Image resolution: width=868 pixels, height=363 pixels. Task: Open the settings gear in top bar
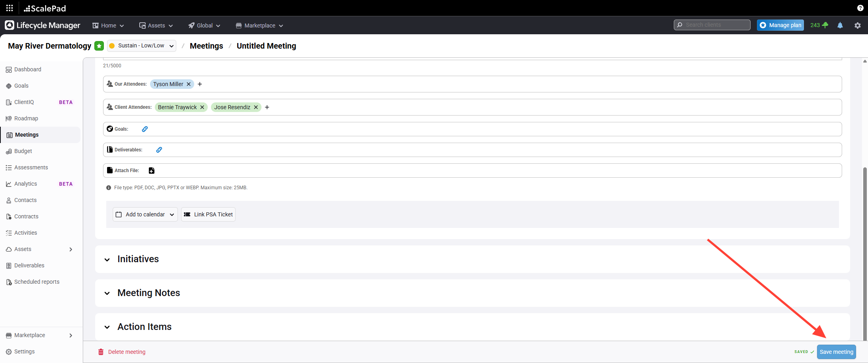point(858,25)
